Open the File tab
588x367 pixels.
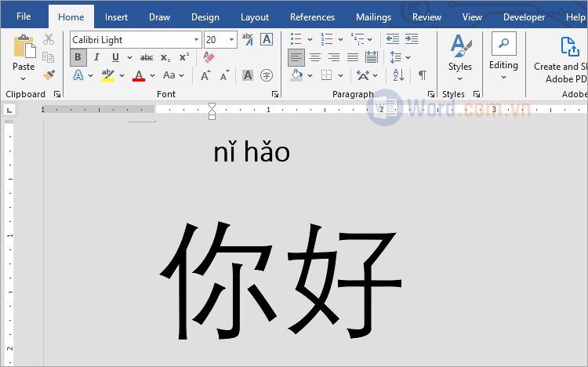click(x=24, y=16)
